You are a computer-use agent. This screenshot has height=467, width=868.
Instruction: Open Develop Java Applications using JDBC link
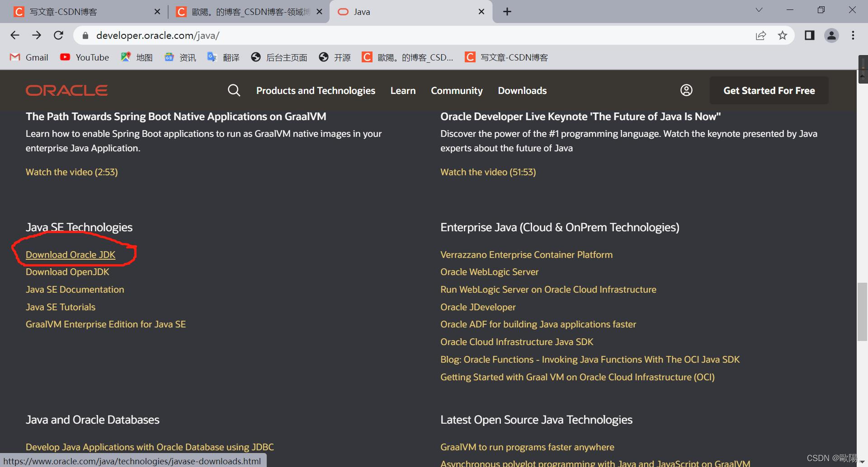coord(150,447)
